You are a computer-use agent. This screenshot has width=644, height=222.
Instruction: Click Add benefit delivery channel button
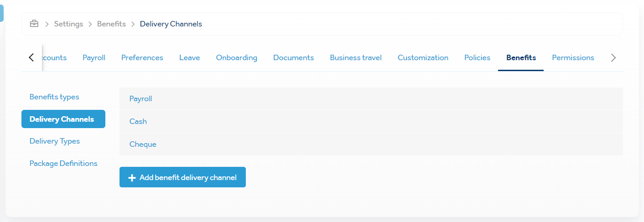[182, 177]
